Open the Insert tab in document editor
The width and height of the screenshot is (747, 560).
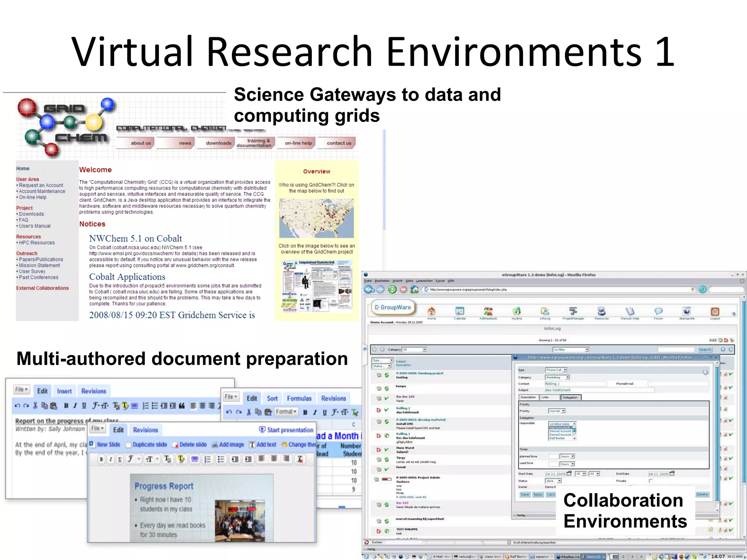(64, 391)
